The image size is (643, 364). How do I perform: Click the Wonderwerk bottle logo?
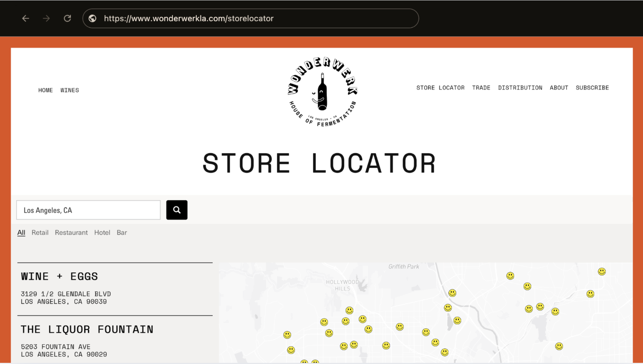pyautogui.click(x=322, y=91)
